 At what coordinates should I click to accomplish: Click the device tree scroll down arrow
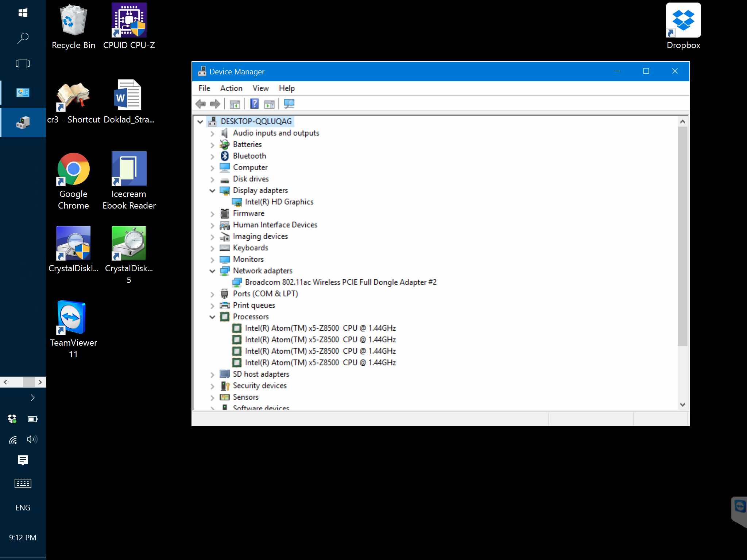(x=683, y=405)
